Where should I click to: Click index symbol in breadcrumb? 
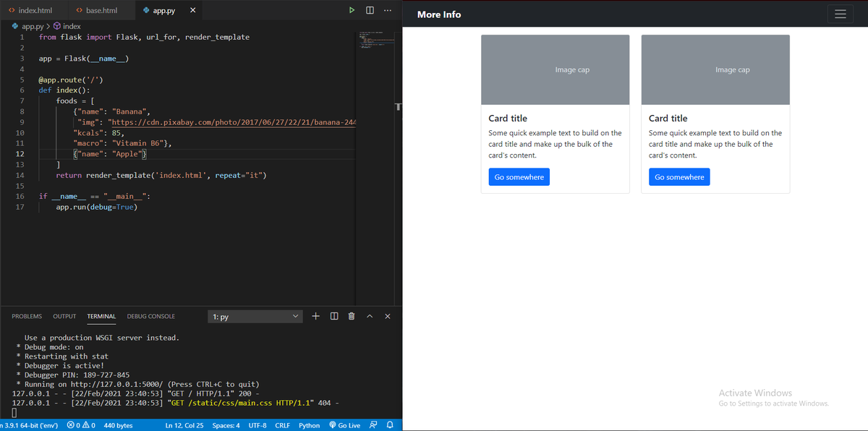coord(67,26)
